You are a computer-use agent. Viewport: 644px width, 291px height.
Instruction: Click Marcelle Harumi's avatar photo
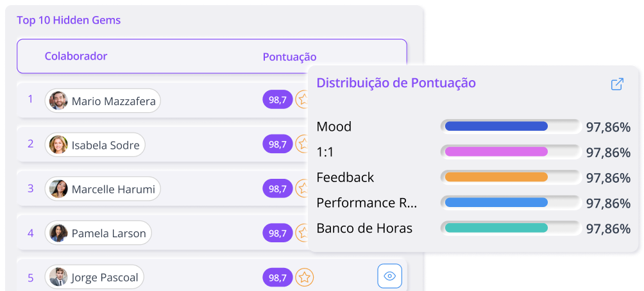click(x=58, y=189)
